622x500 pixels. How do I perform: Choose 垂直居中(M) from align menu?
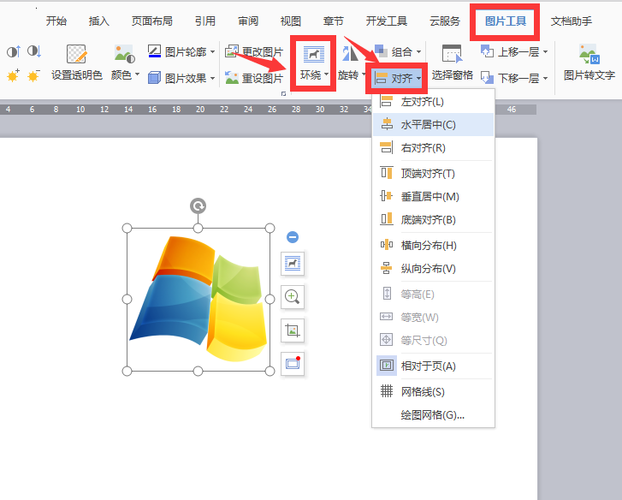click(x=433, y=196)
